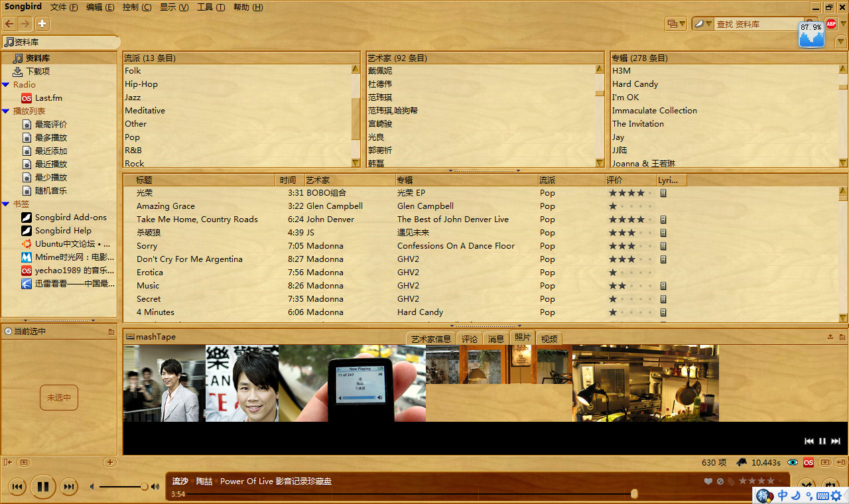Open the 文件 (F) menu

64,7
